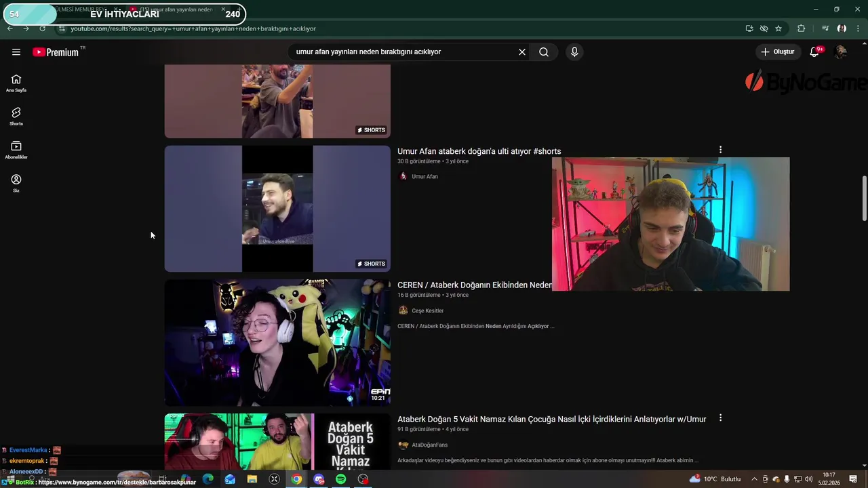This screenshot has width=868, height=488.
Task: Bookmark this page with the star
Action: click(x=778, y=28)
